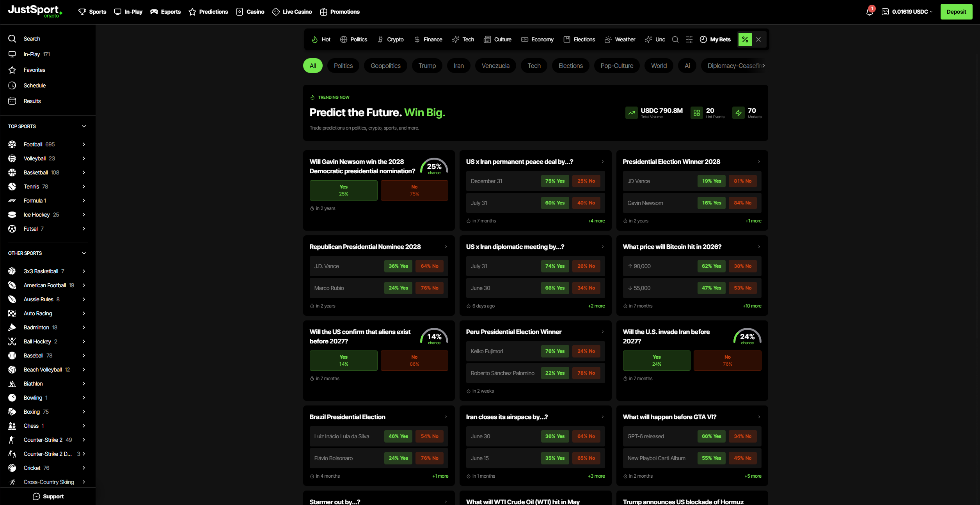
Task: Collapse the OTHER SPORTS section
Action: (x=84, y=253)
